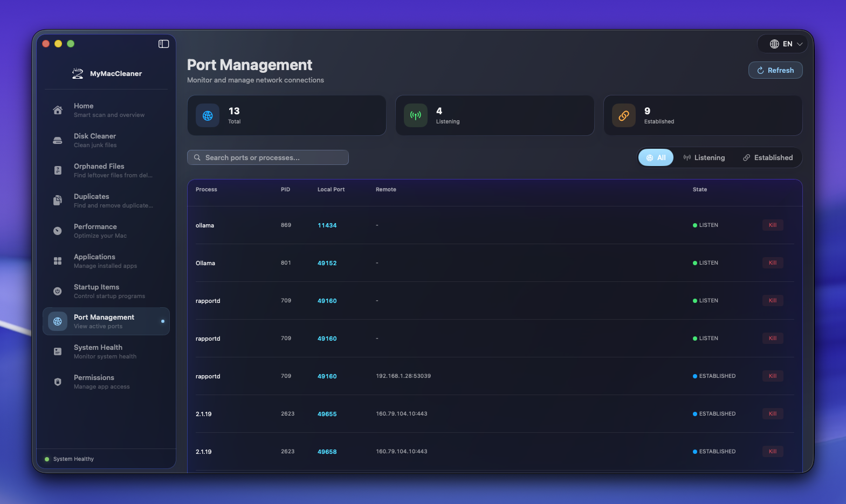Click the Remote column header
Screen dimensions: 846x504
pyautogui.click(x=386, y=189)
